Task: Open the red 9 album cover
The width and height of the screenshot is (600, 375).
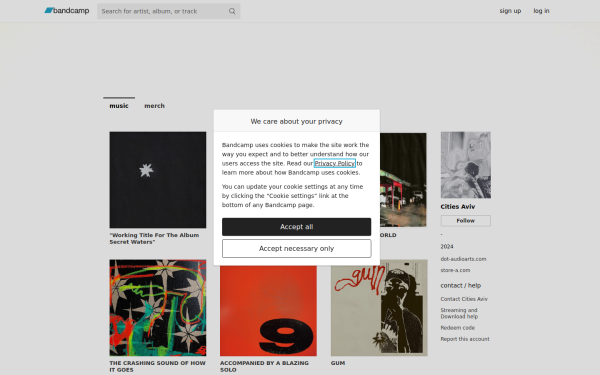Action: 268,311
